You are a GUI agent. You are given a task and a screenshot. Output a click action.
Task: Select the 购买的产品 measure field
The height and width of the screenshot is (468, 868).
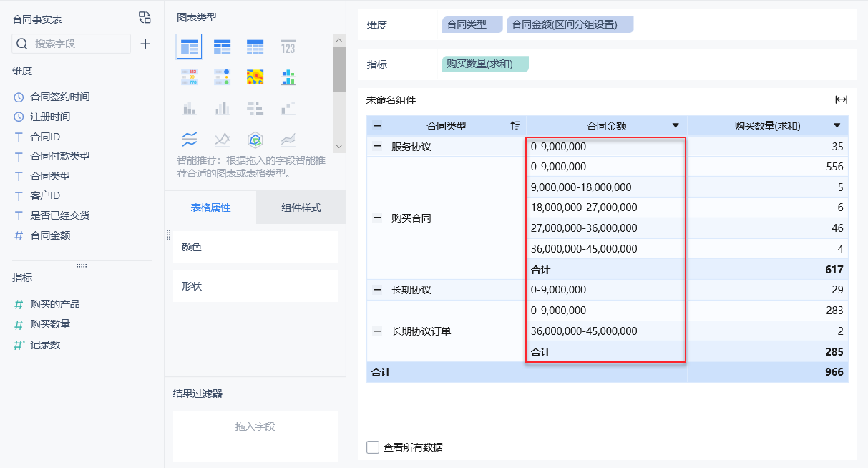pos(55,304)
